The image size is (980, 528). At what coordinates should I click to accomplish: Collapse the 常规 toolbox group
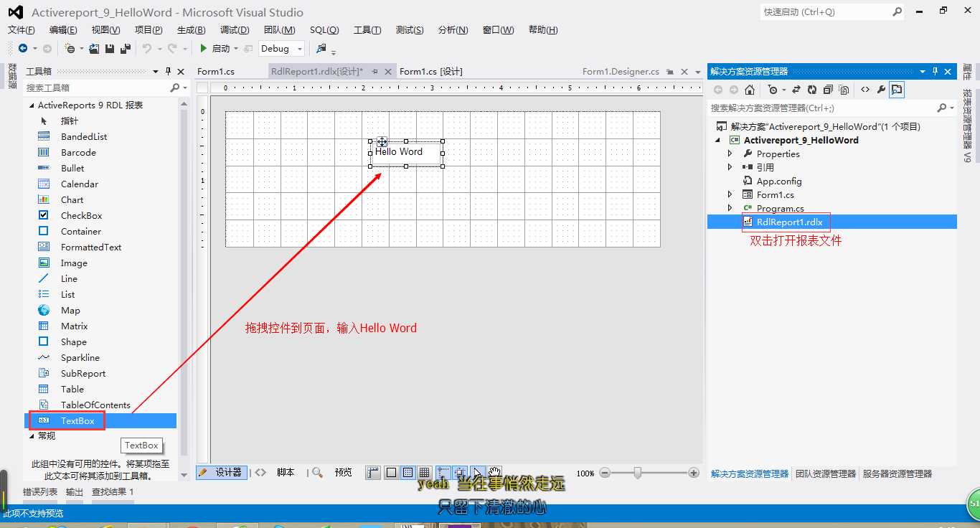click(32, 435)
